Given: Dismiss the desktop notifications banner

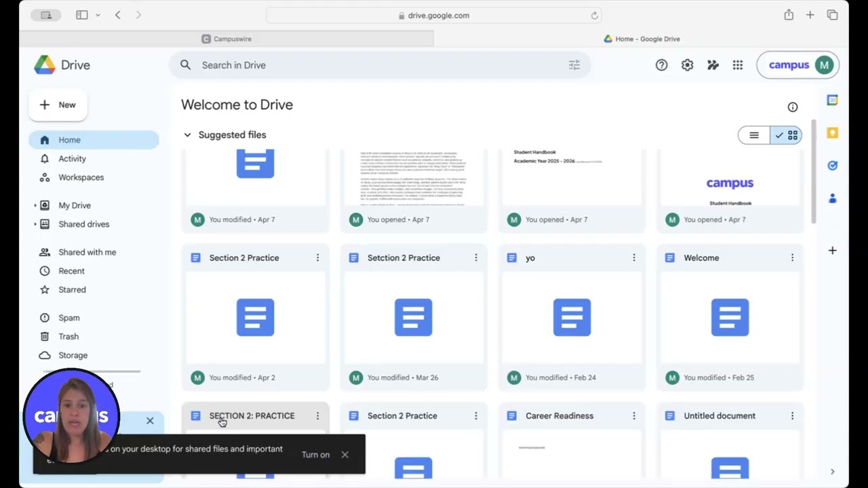Looking at the screenshot, I should 345,455.
